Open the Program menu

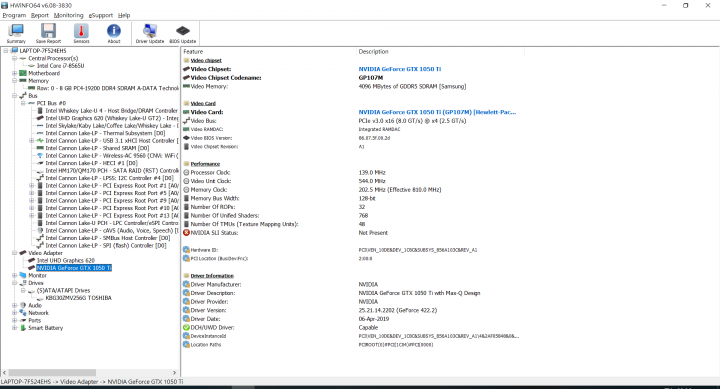pos(14,15)
